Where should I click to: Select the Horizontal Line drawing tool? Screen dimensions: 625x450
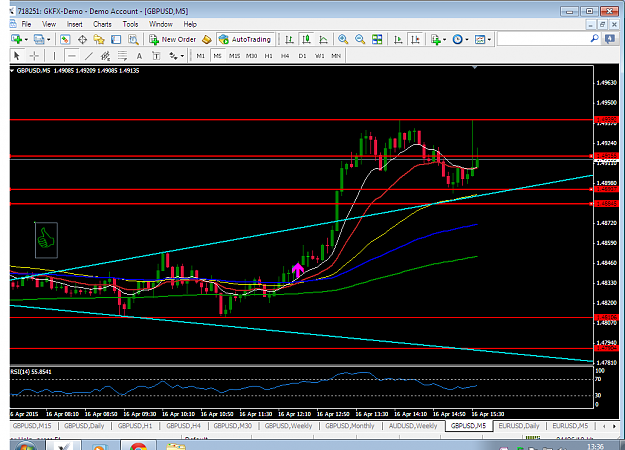[71, 56]
